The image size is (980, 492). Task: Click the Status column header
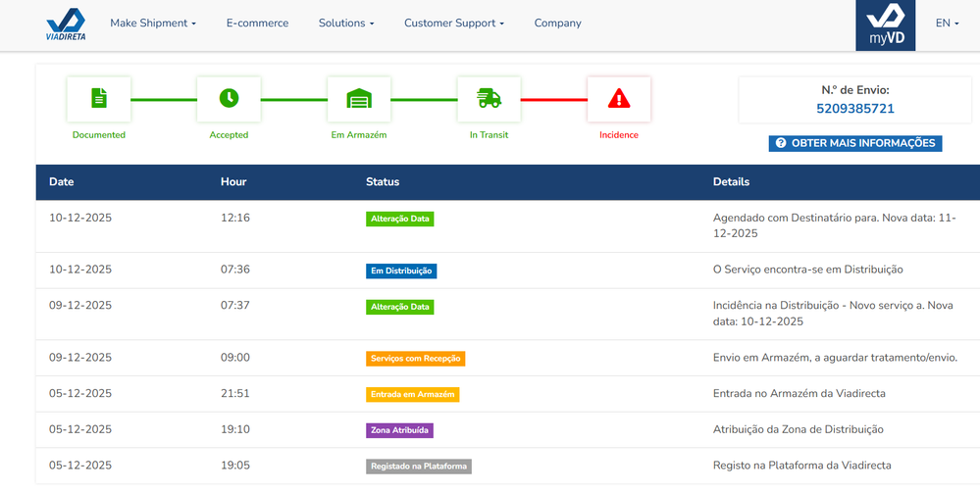point(383,182)
